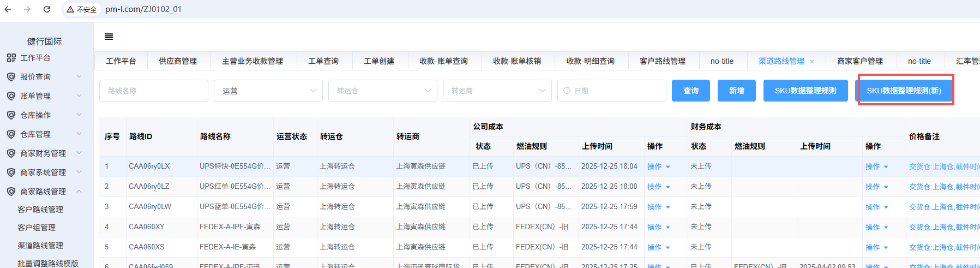Click the browser reload icon
Viewport: 980px width, 268px height.
click(47, 9)
